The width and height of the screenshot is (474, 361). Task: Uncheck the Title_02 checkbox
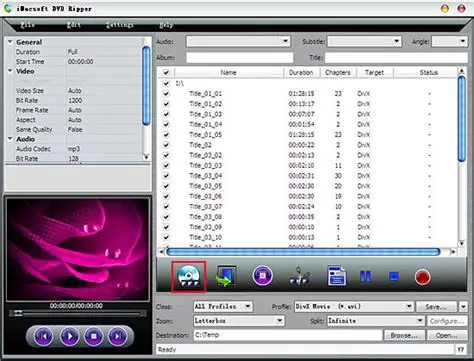click(166, 145)
